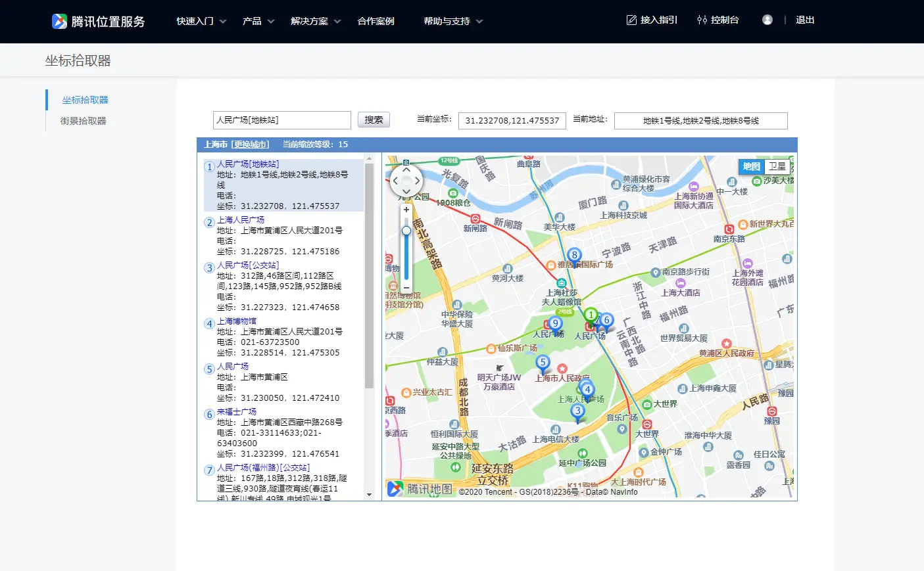Open the 合作案例 menu item

click(376, 21)
